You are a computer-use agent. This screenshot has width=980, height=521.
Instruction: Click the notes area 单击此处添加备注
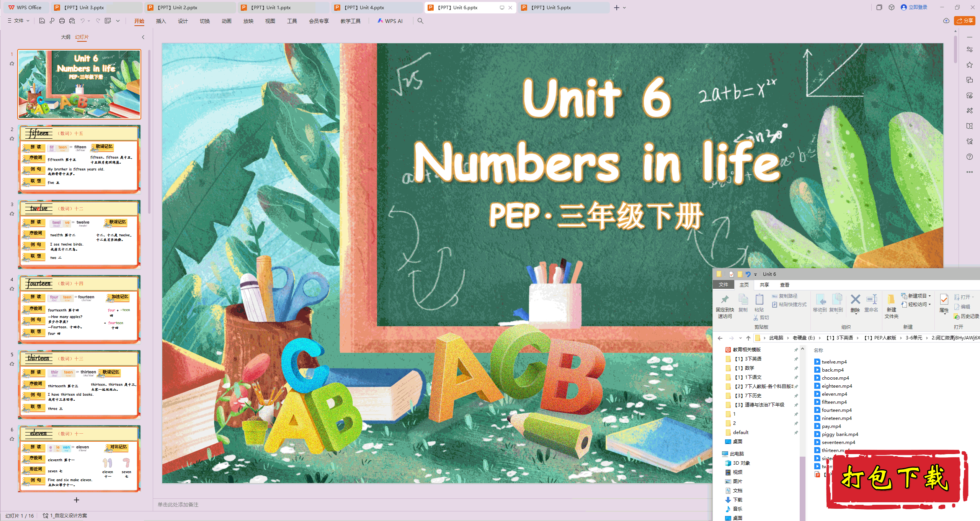pyautogui.click(x=178, y=505)
